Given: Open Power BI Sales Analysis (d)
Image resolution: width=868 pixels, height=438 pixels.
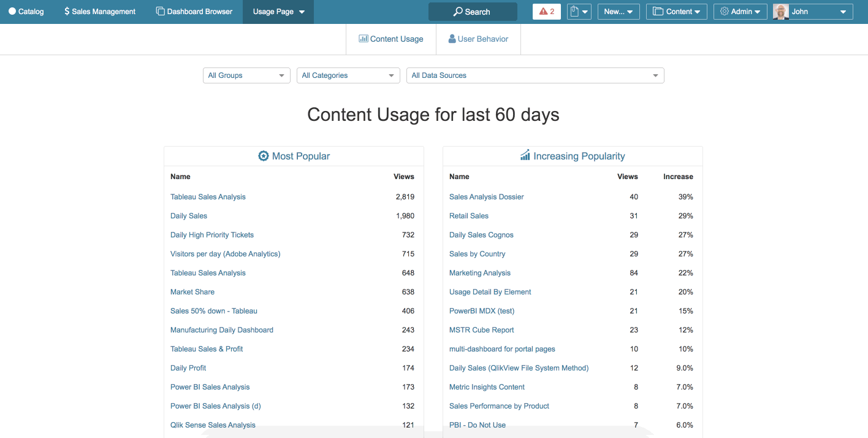Looking at the screenshot, I should point(216,406).
